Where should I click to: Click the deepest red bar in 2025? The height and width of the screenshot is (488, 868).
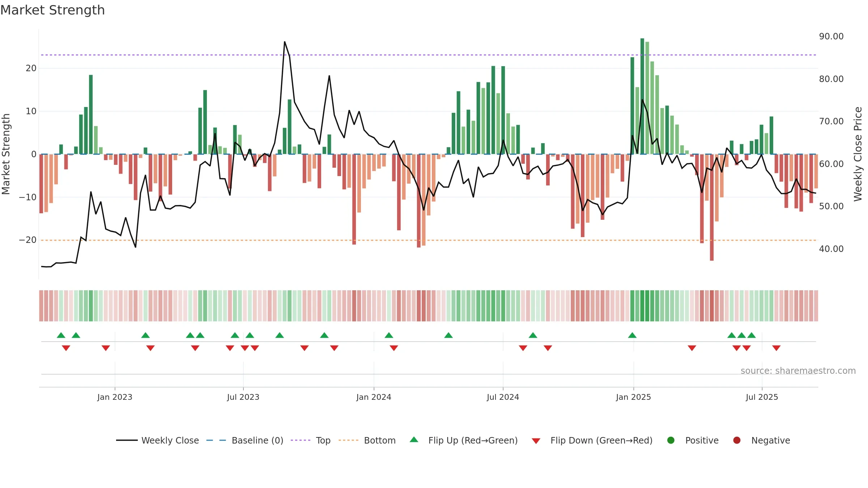coord(712,207)
